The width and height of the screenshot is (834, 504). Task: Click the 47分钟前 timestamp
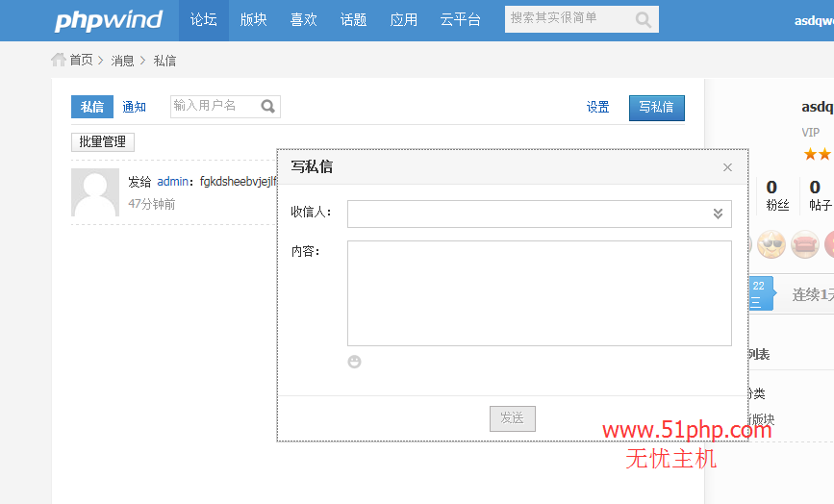[x=152, y=204]
